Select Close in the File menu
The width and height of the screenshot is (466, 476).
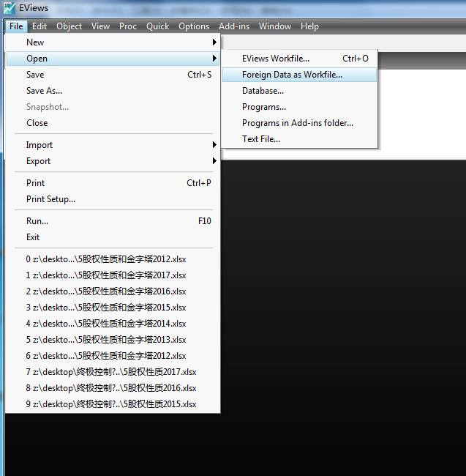pos(113,123)
